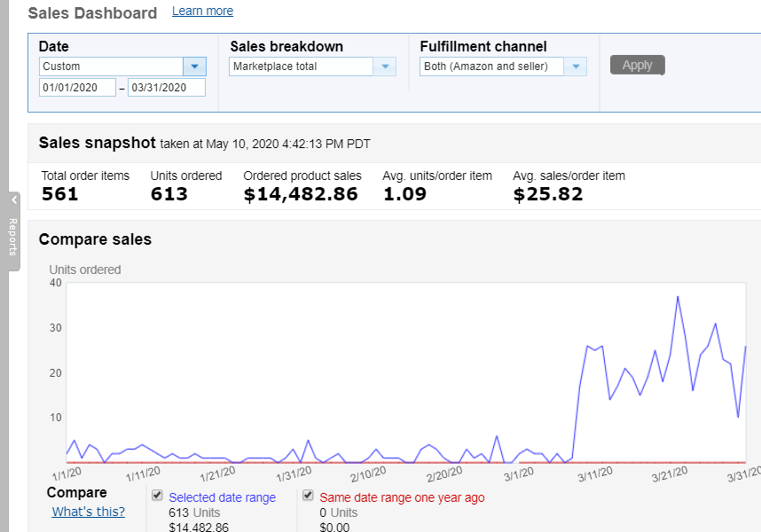Click the highest peak on the sales chart
Image resolution: width=761 pixels, height=532 pixels.
pos(678,297)
